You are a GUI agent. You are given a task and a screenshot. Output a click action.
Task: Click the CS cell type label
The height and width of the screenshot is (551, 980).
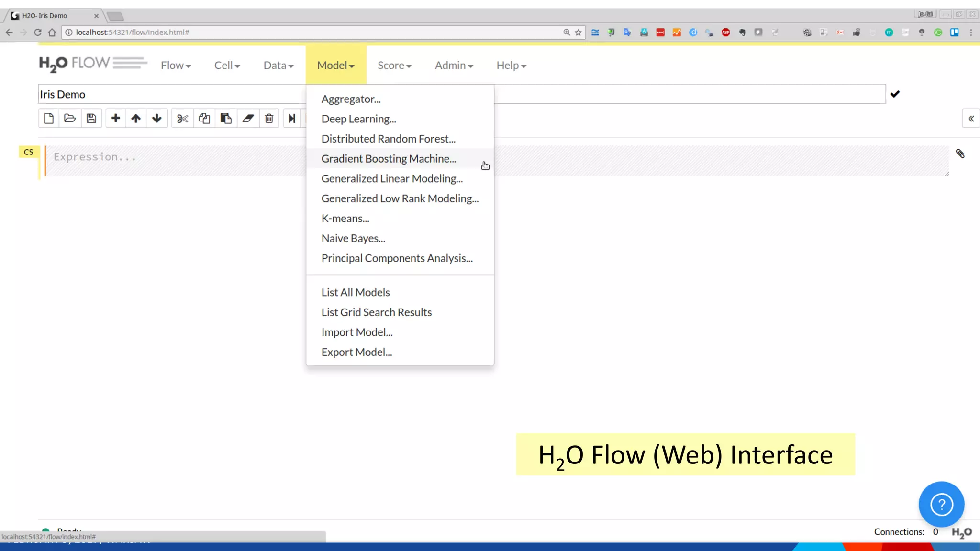click(x=29, y=152)
